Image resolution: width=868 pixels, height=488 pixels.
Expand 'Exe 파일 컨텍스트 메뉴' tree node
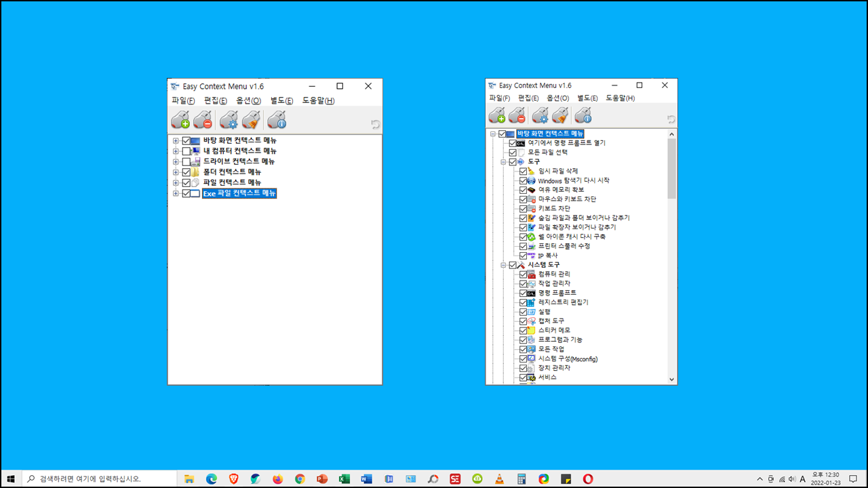click(x=176, y=193)
